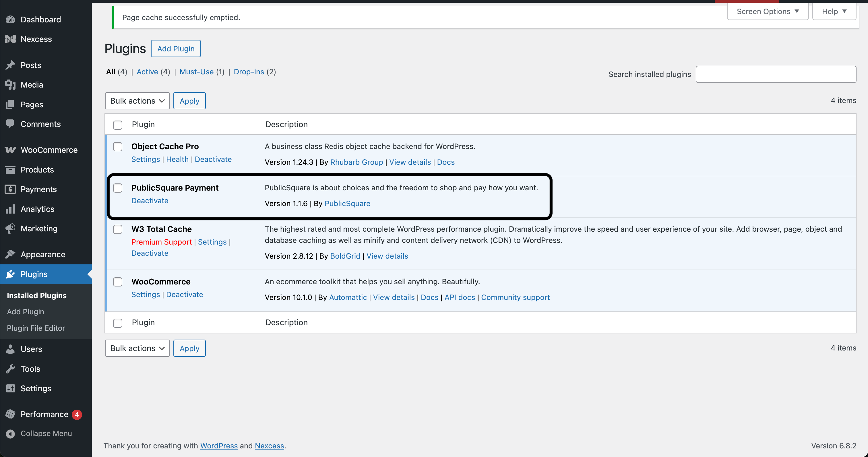Screen dimensions: 868x457
Task: Click the Media camera-music icon
Action: pyautogui.click(x=10, y=85)
